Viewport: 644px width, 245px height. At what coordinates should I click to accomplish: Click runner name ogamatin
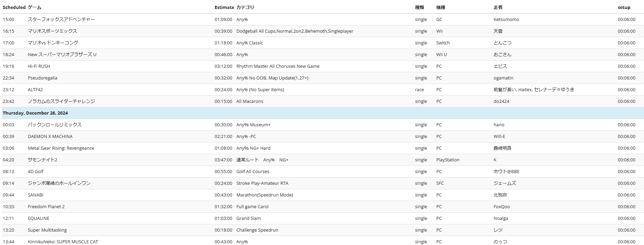pyautogui.click(x=504, y=78)
